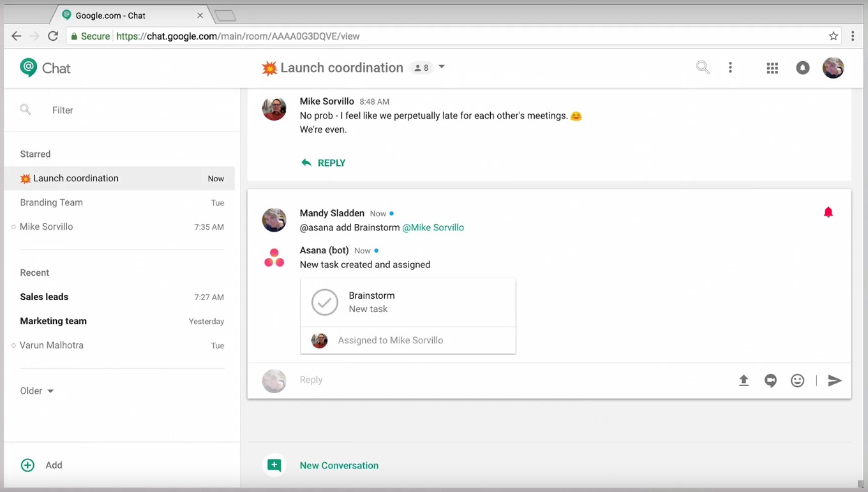The image size is (868, 492).
Task: Select the Google.com - Chat tab
Action: click(131, 15)
